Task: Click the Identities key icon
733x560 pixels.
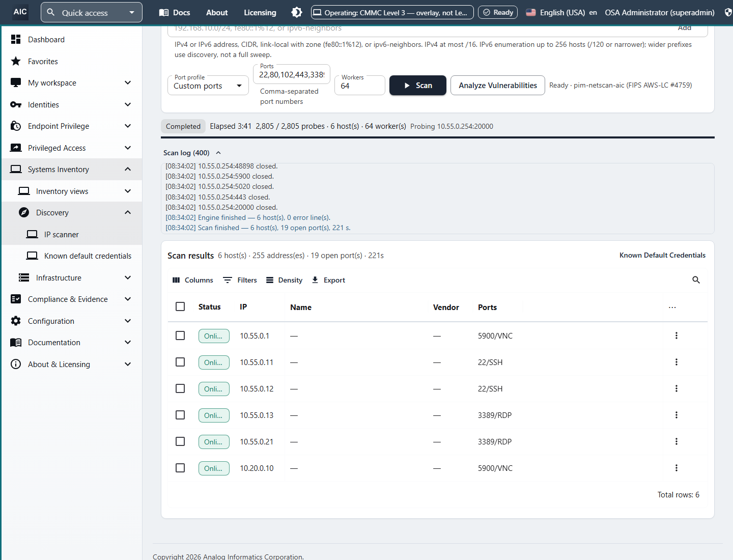Action: click(16, 104)
